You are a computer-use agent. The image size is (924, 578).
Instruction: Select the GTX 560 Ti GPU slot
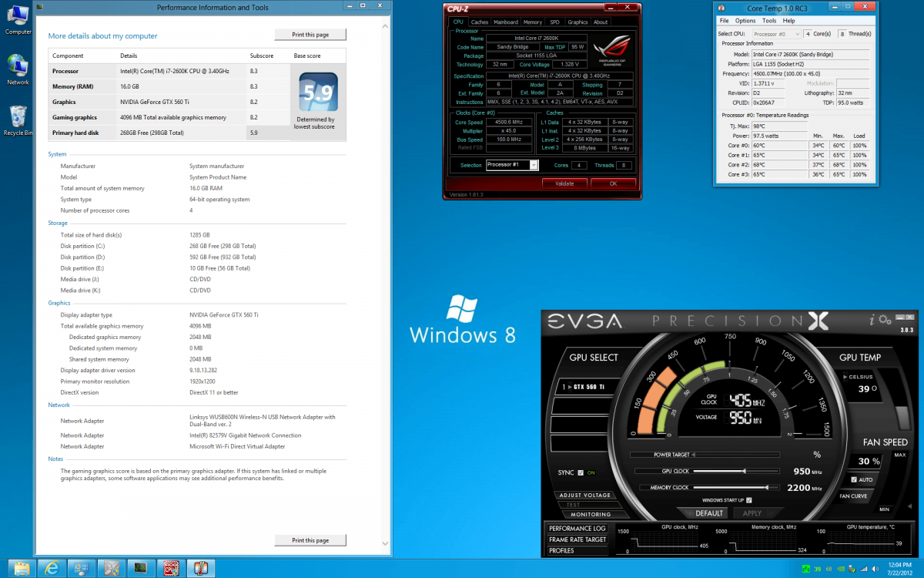coord(588,387)
